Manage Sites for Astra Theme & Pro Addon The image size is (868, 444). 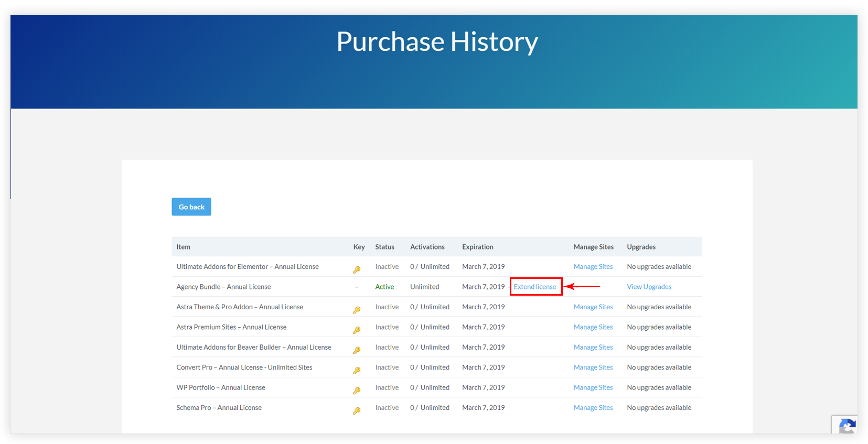click(593, 307)
